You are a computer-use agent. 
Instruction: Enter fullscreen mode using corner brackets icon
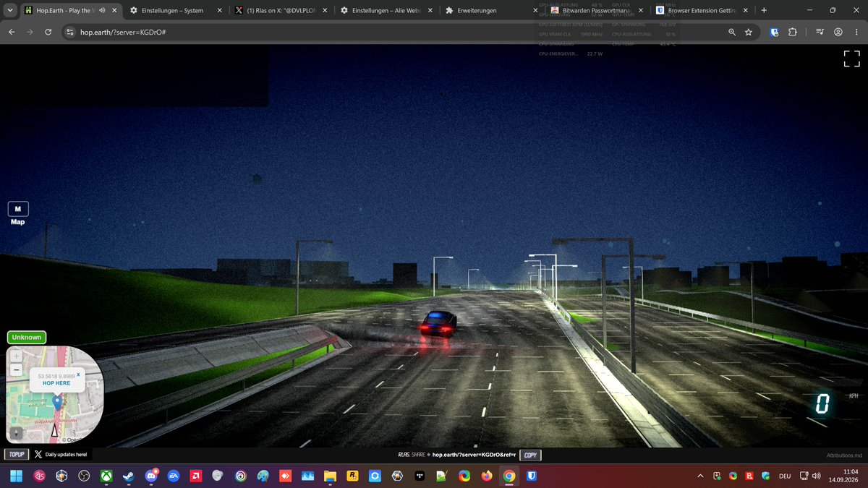pos(851,59)
